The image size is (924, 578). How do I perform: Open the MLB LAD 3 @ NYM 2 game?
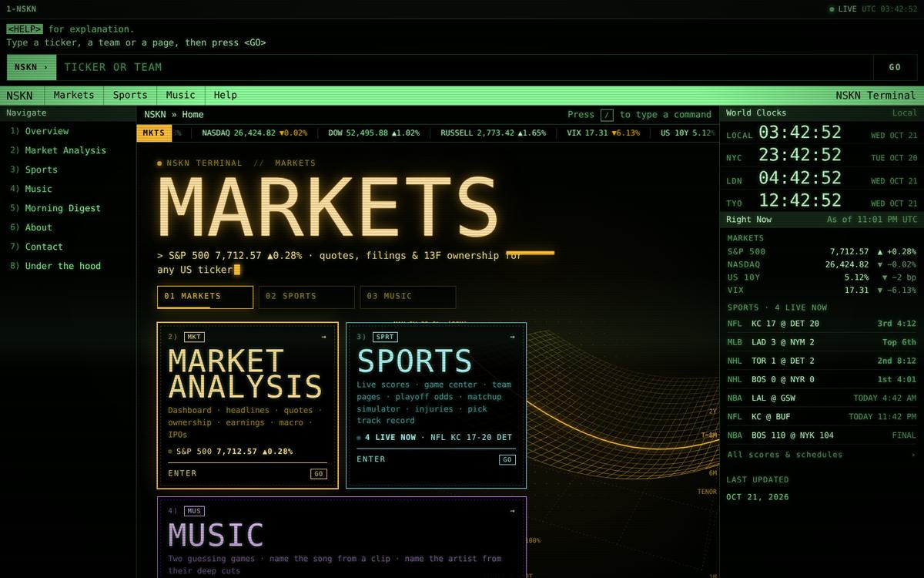point(822,342)
